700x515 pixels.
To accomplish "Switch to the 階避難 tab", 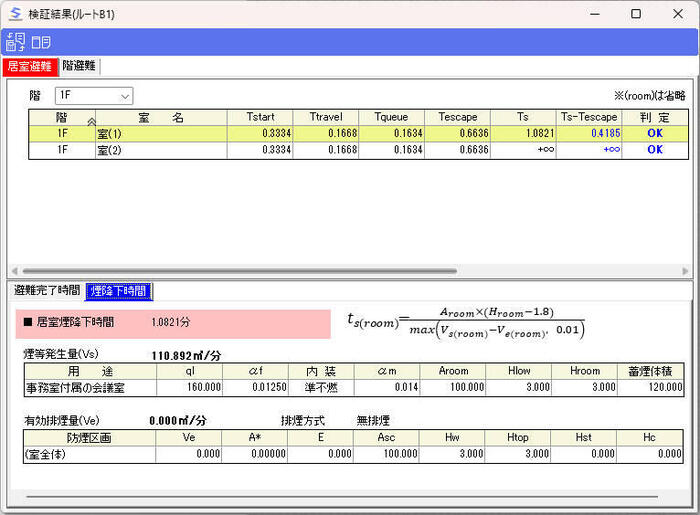I will [79, 66].
